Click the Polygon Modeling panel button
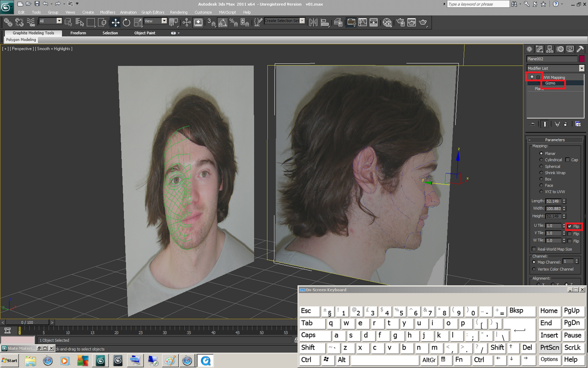This screenshot has width=588, height=368. (x=21, y=40)
